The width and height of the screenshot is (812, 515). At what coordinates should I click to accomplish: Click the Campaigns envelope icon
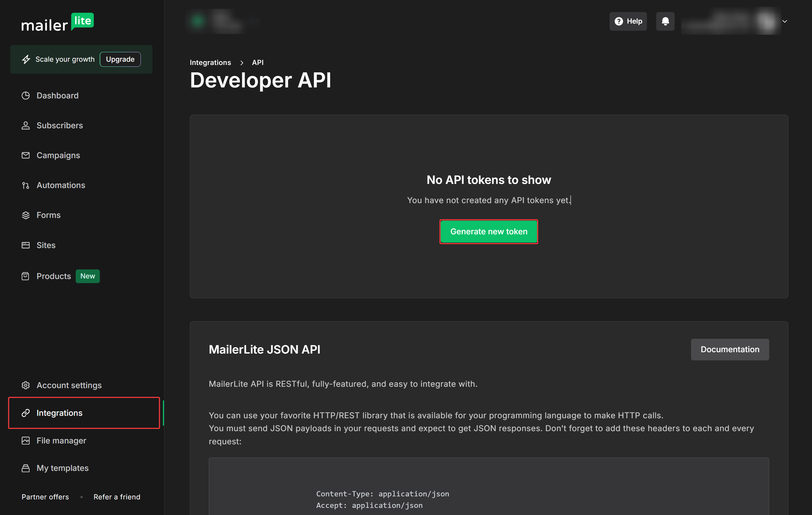[x=26, y=155]
